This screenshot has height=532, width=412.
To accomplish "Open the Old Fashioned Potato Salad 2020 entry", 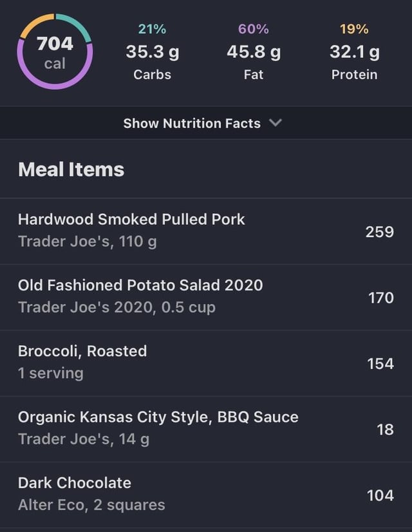I will tap(206, 297).
